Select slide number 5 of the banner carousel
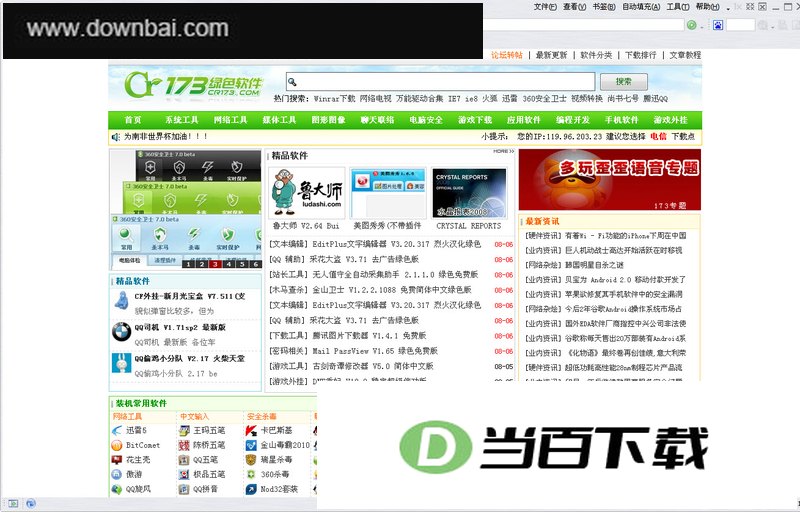 coord(242,264)
